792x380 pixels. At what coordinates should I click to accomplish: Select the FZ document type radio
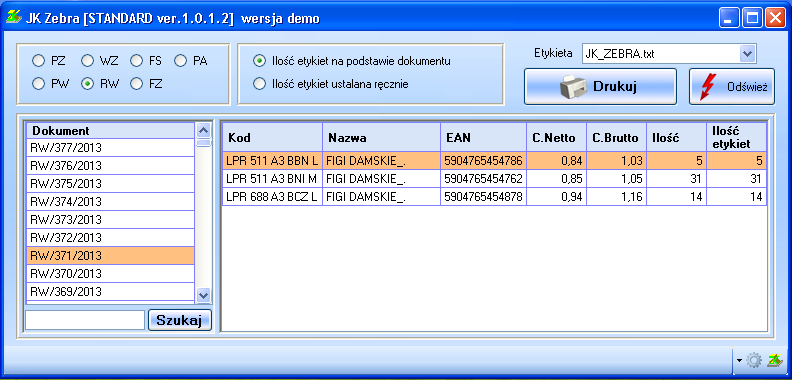tap(136, 84)
